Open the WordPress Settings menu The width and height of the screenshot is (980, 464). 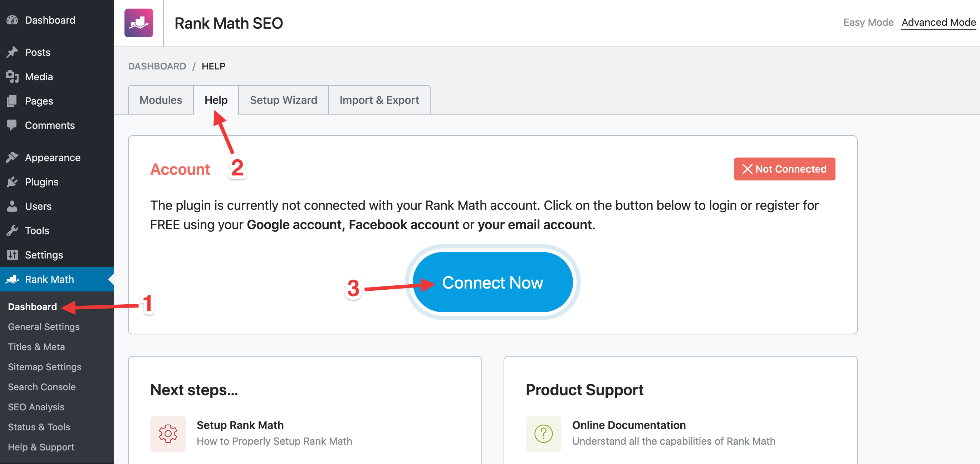[x=57, y=255]
